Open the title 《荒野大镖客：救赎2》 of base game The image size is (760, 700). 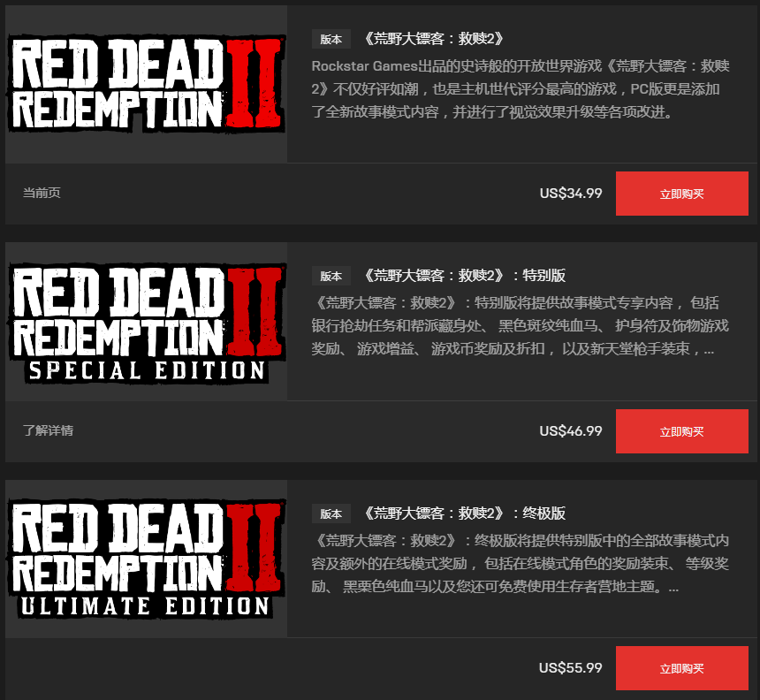point(433,38)
